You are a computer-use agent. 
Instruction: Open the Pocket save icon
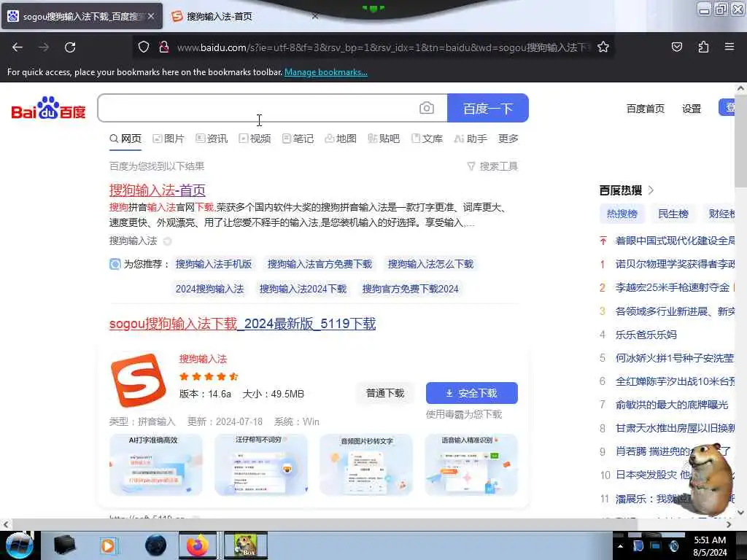(x=676, y=47)
